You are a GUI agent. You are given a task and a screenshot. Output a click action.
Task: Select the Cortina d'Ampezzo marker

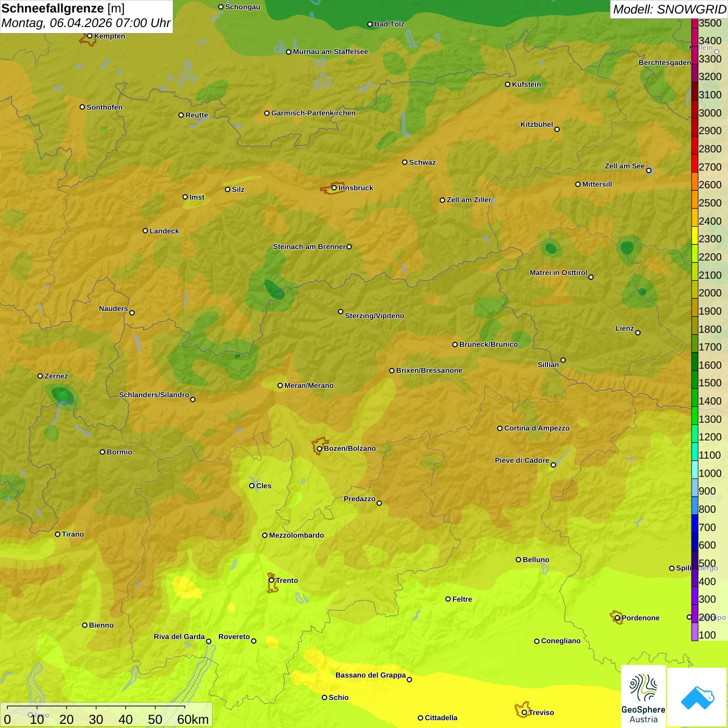pyautogui.click(x=500, y=428)
